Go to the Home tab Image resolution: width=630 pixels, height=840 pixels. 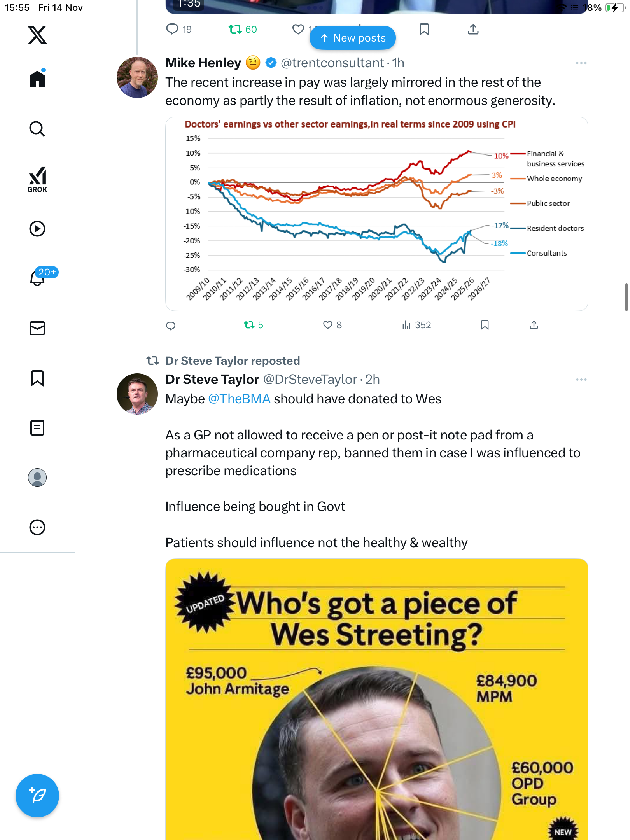(37, 79)
